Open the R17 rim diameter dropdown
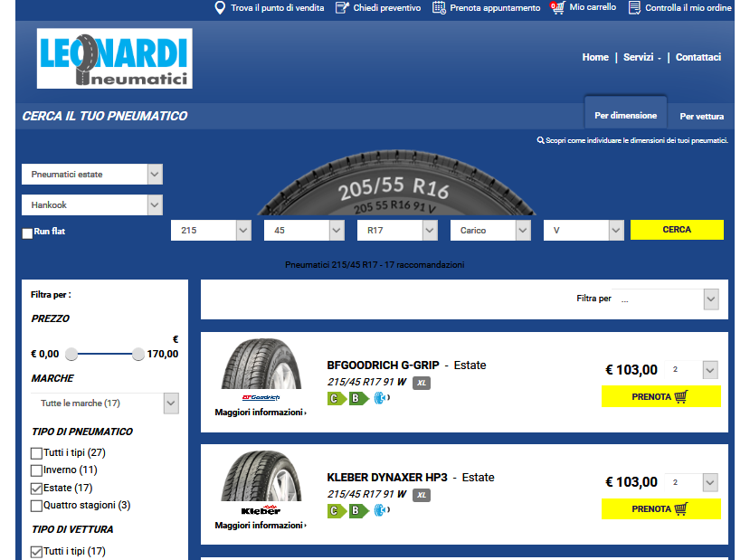Image resolution: width=750 pixels, height=560 pixels. pyautogui.click(x=397, y=230)
